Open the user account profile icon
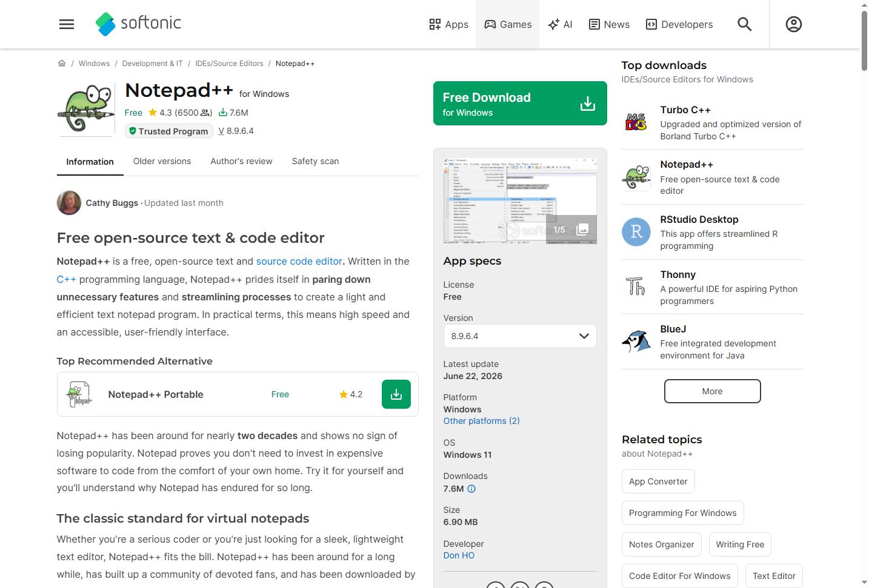Viewport: 869px width, 588px height. coord(793,24)
